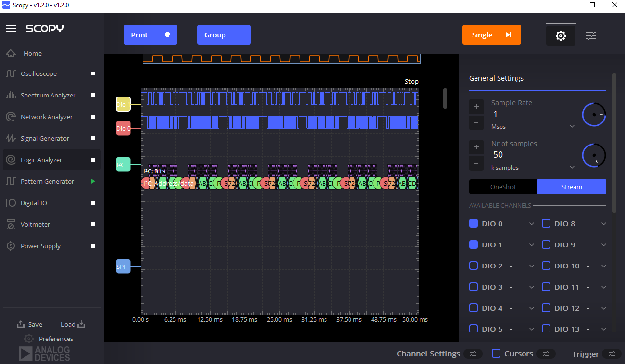Enable DIO 3 channel
Image resolution: width=625 pixels, height=364 pixels.
pos(474,287)
